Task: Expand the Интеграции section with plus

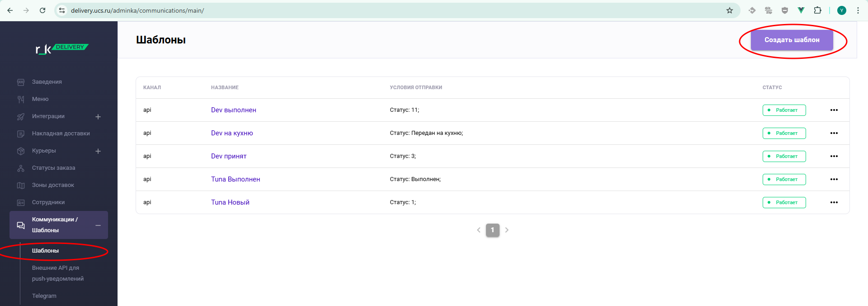Action: [98, 117]
